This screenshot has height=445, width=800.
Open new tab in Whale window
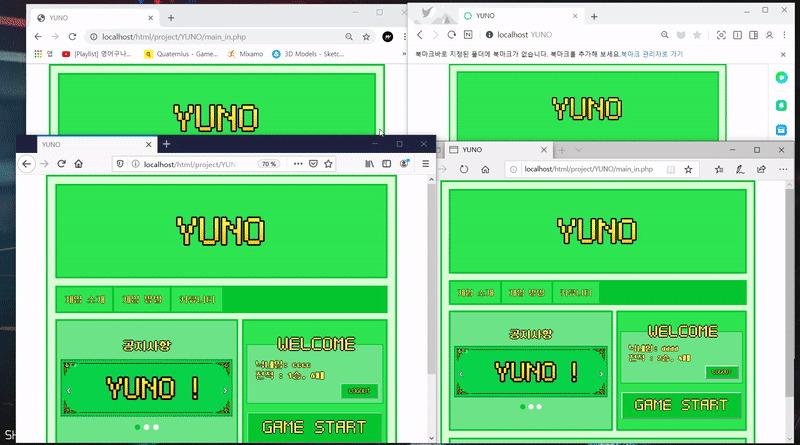pyautogui.click(x=594, y=17)
